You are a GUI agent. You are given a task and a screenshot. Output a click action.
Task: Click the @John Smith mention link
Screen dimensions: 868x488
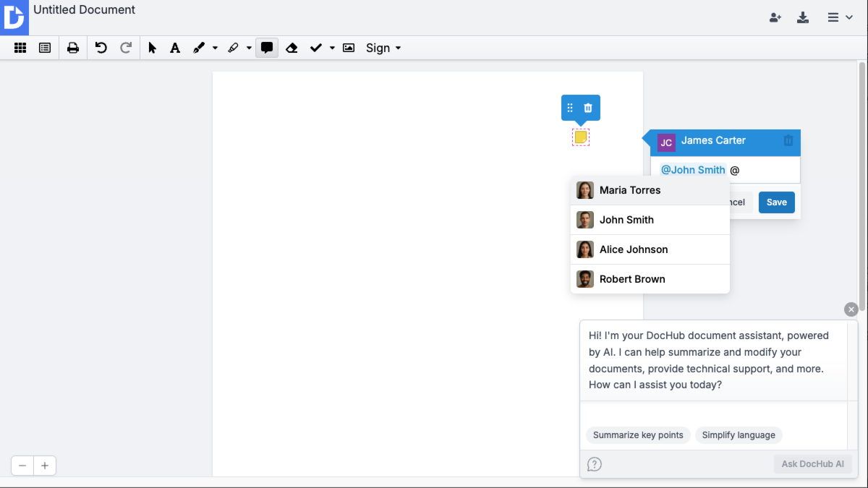point(692,169)
